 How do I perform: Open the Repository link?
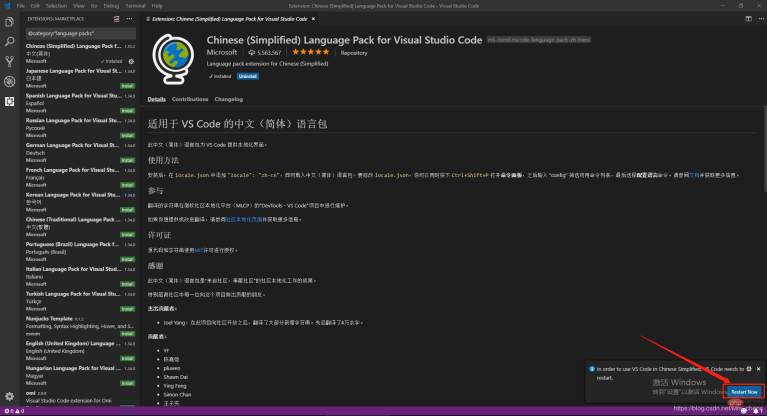(x=354, y=53)
